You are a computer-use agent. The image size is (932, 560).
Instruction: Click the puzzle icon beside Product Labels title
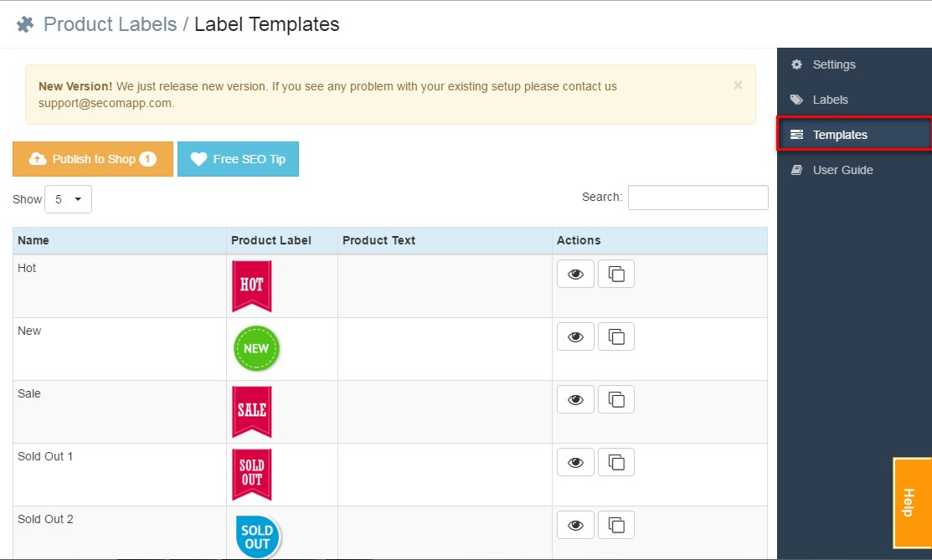pyautogui.click(x=24, y=23)
